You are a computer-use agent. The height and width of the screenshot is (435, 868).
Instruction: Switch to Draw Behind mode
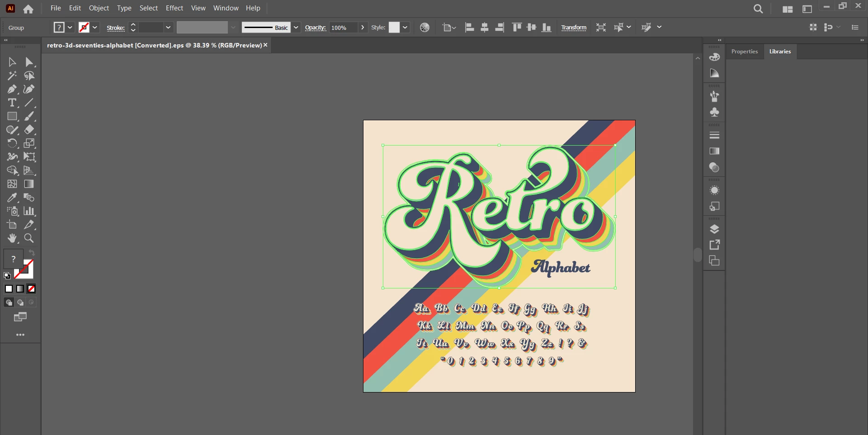[x=20, y=303]
